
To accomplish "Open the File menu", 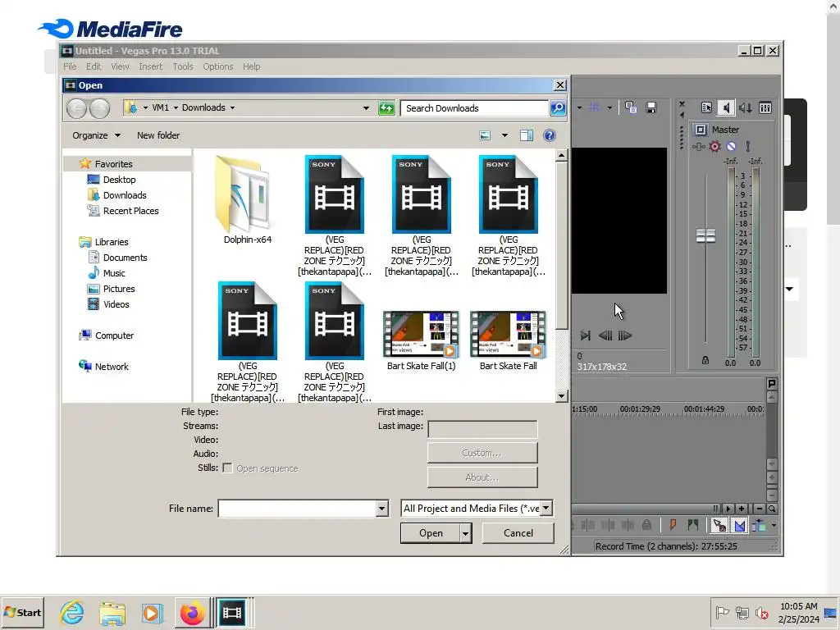I will [70, 66].
